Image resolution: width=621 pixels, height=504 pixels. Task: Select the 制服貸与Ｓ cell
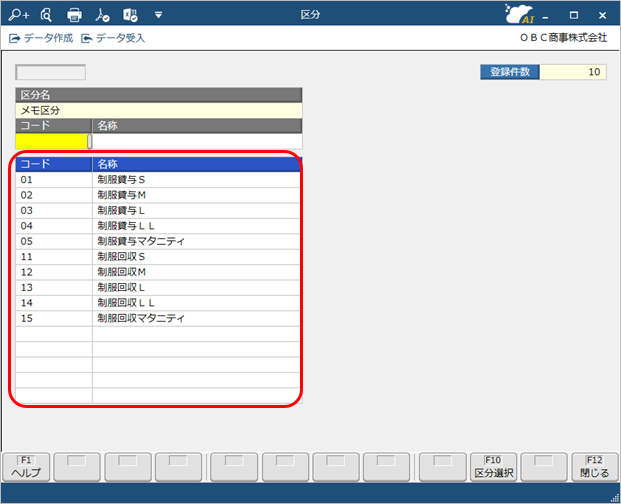196,180
